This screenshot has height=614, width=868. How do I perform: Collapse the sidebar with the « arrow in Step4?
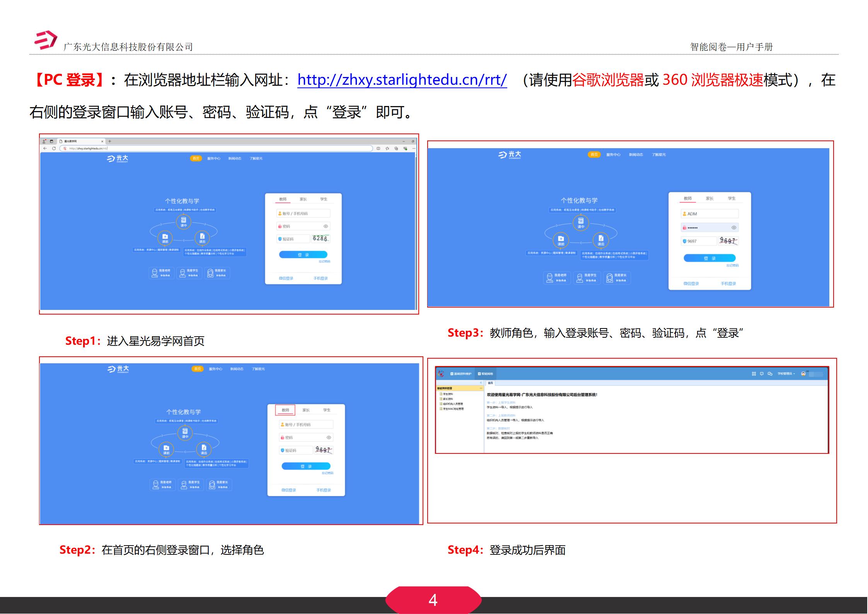pos(481,382)
